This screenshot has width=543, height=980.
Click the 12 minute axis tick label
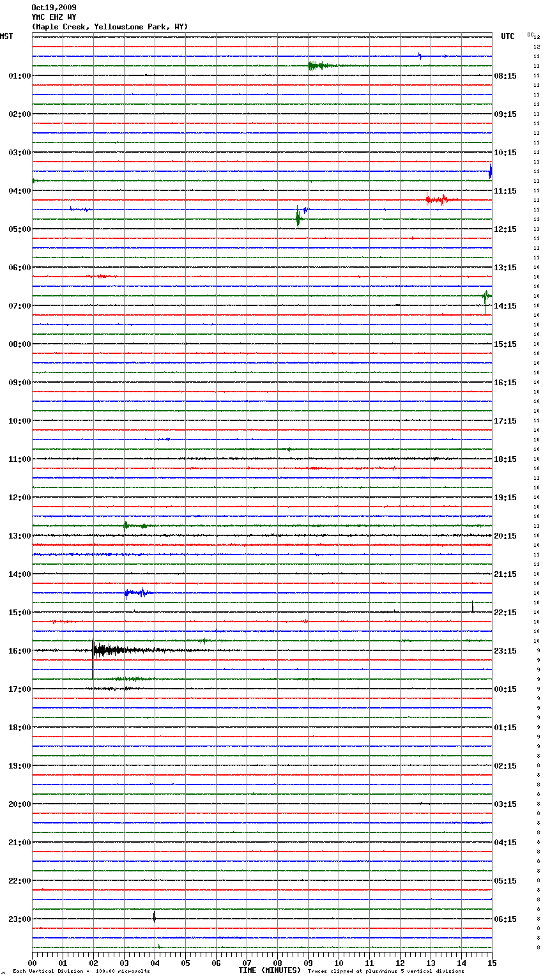coord(400,963)
